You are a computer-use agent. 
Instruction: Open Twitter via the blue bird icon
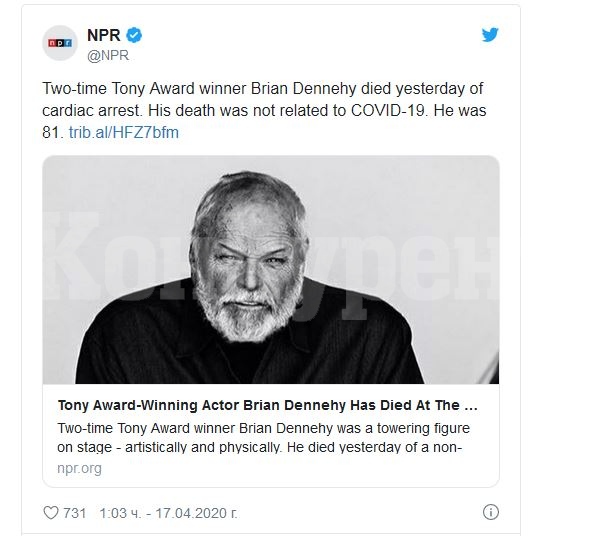click(x=489, y=35)
